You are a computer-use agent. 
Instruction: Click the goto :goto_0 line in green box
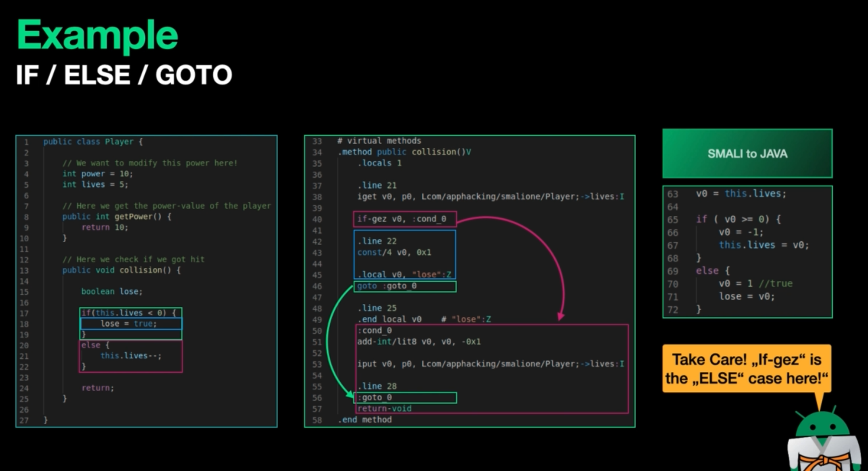[x=387, y=286]
